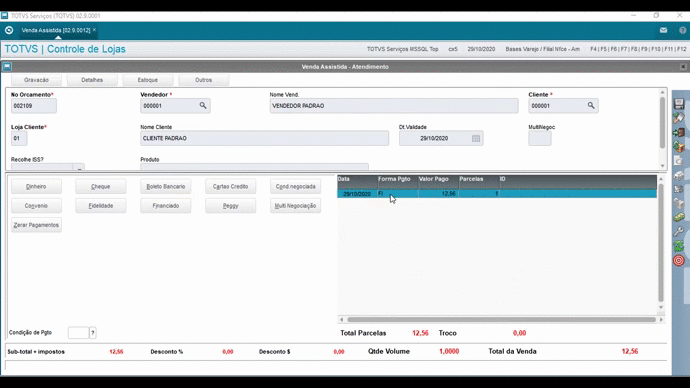Click the green money bills sidebar icon
The height and width of the screenshot is (388, 690).
(679, 217)
